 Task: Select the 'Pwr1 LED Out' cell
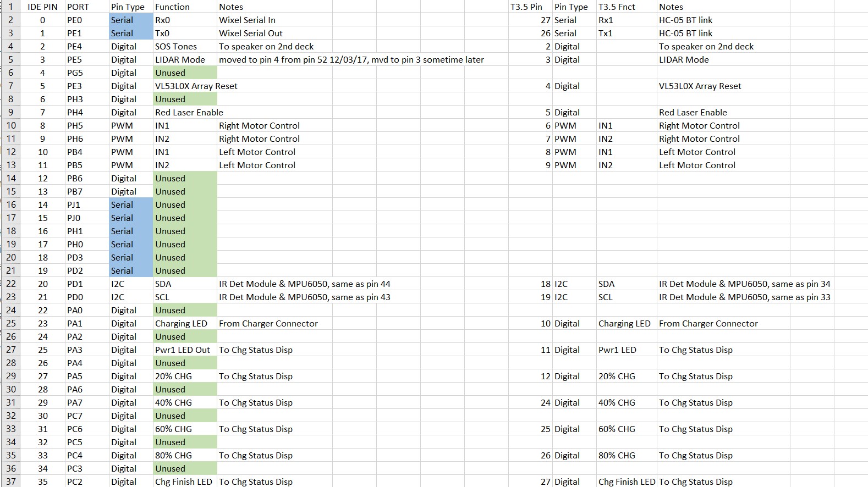tap(185, 350)
